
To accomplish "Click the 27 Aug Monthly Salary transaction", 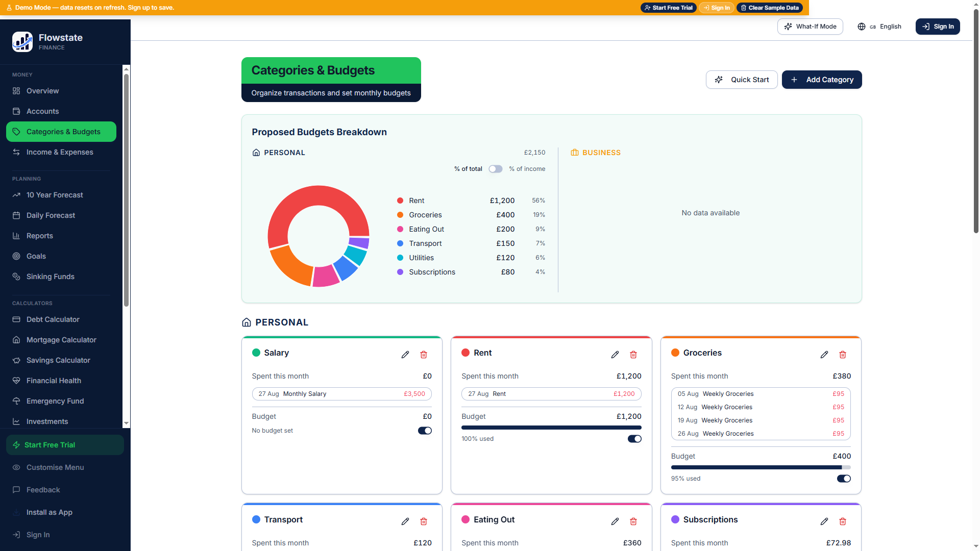I will [341, 394].
